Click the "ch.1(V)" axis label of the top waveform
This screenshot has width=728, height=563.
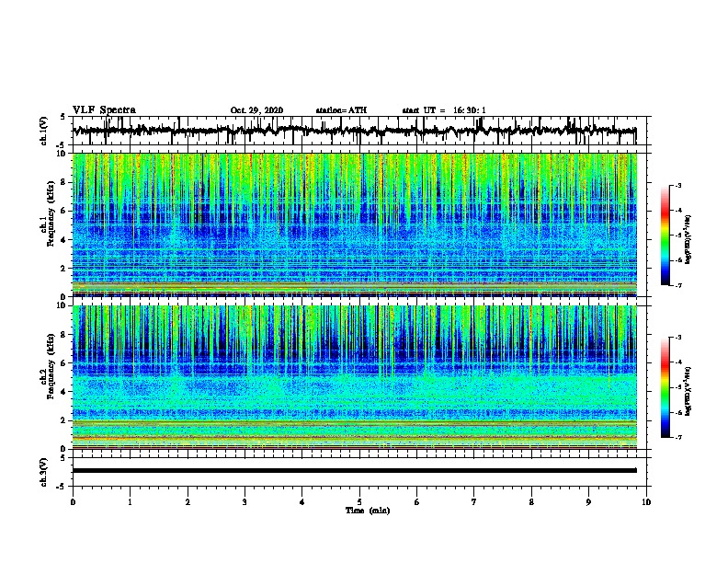click(x=44, y=131)
